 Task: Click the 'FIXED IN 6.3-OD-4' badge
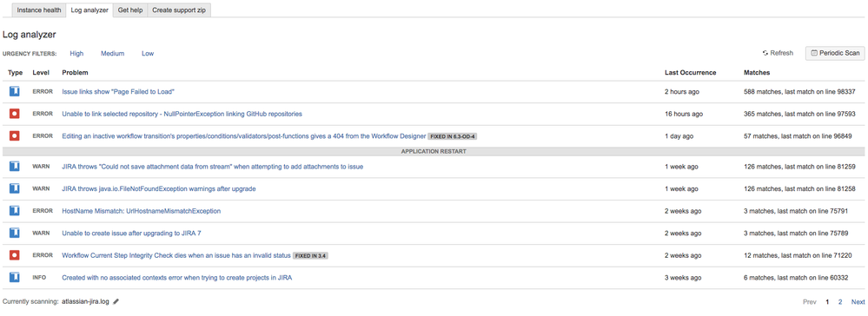pyautogui.click(x=453, y=136)
